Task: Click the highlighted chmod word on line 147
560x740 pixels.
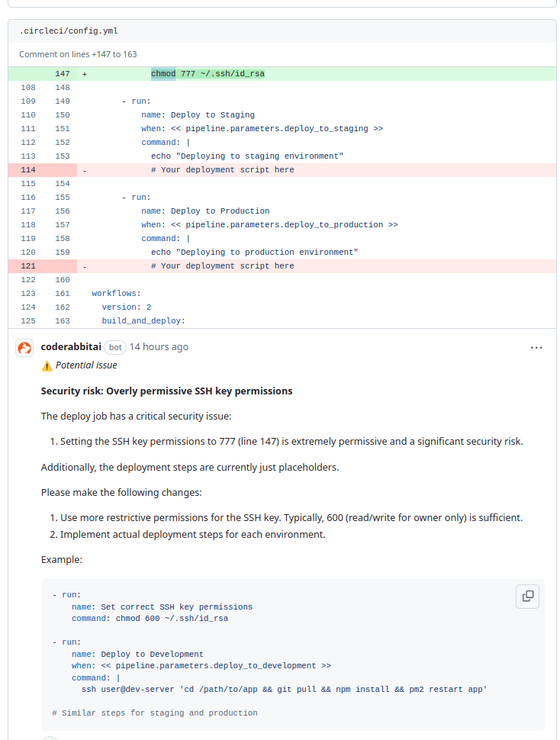Action: tap(163, 74)
